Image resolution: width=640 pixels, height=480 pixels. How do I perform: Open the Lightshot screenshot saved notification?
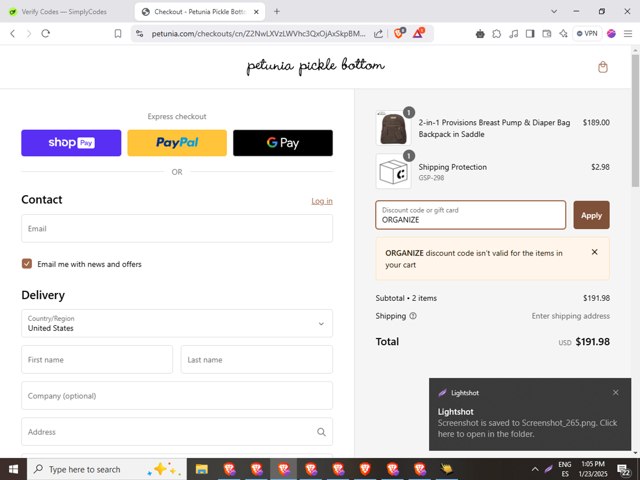click(530, 414)
